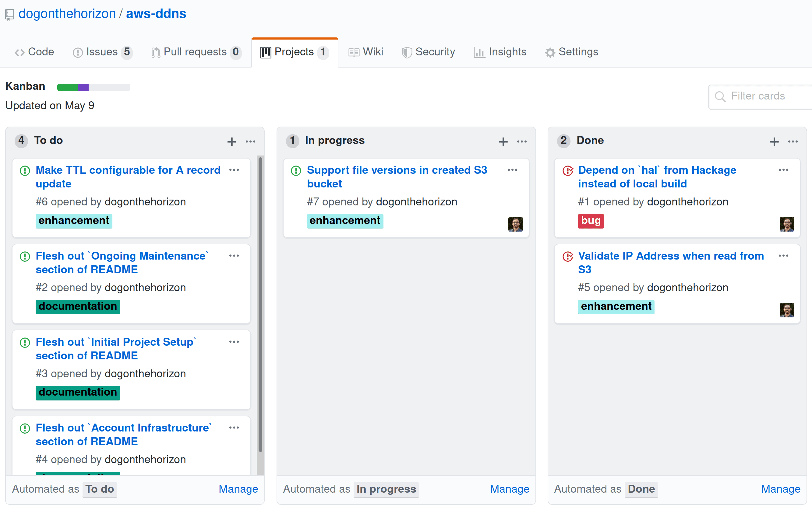Open the Wiki tab
Viewport: 812px width, 510px height.
[x=366, y=52]
